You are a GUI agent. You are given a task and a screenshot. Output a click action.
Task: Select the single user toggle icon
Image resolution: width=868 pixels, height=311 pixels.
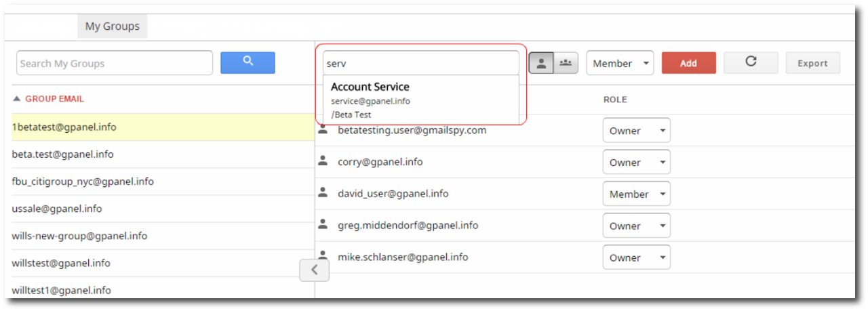(x=541, y=63)
